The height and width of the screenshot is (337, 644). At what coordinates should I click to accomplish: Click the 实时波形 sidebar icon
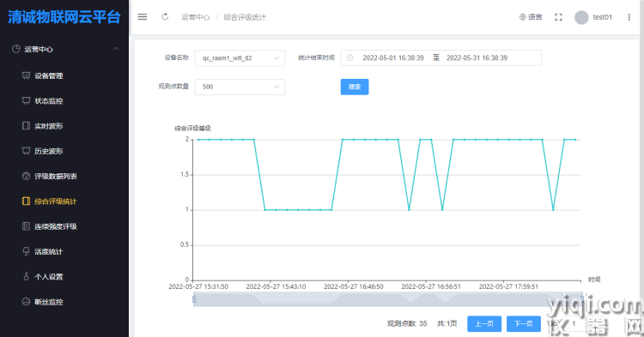[26, 125]
